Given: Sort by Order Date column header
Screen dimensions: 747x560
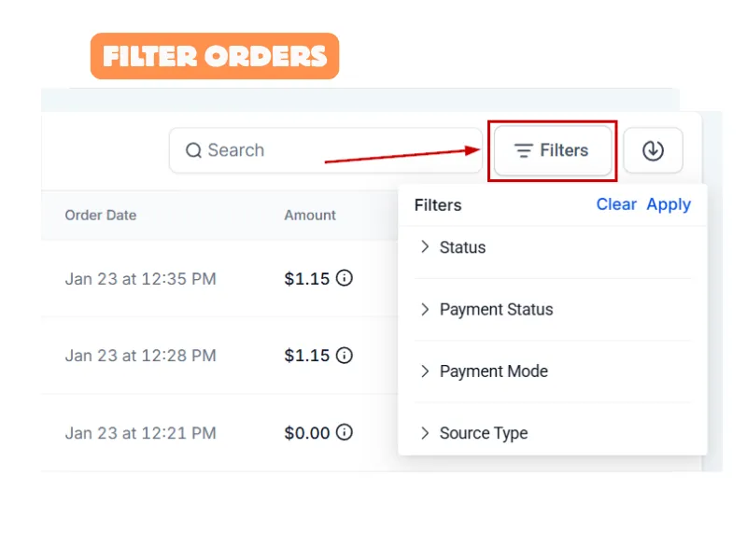Looking at the screenshot, I should pyautogui.click(x=101, y=216).
